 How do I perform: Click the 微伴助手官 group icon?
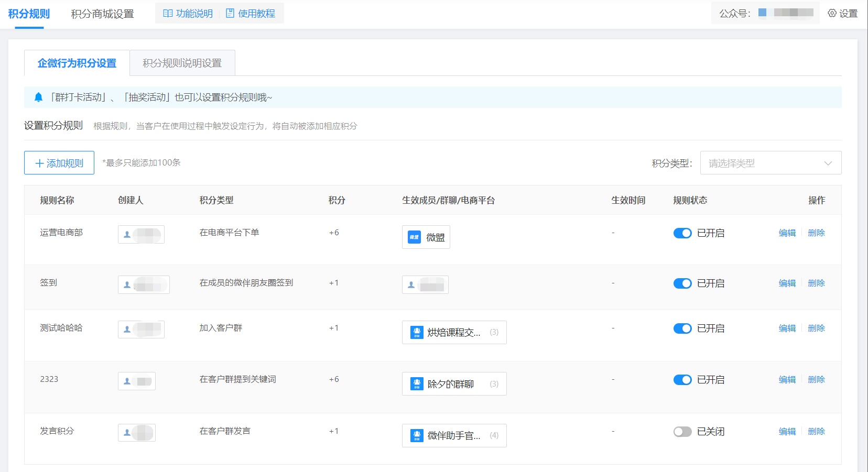coord(417,435)
